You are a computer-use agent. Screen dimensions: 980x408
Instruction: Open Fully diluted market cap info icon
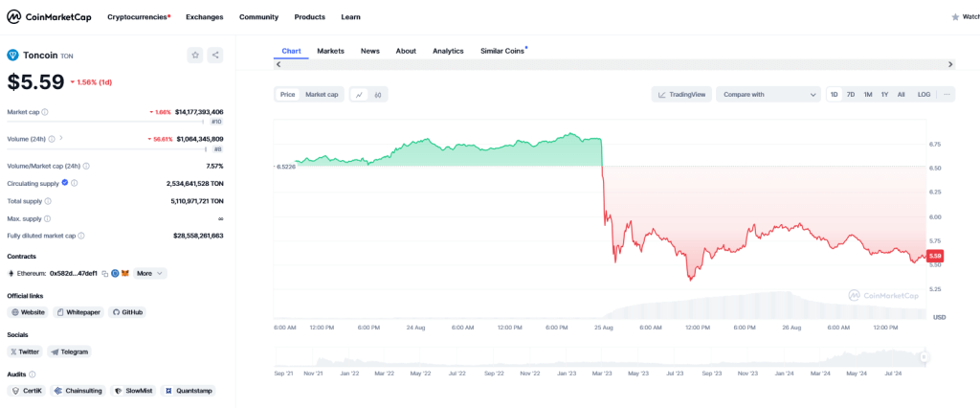tap(81, 236)
